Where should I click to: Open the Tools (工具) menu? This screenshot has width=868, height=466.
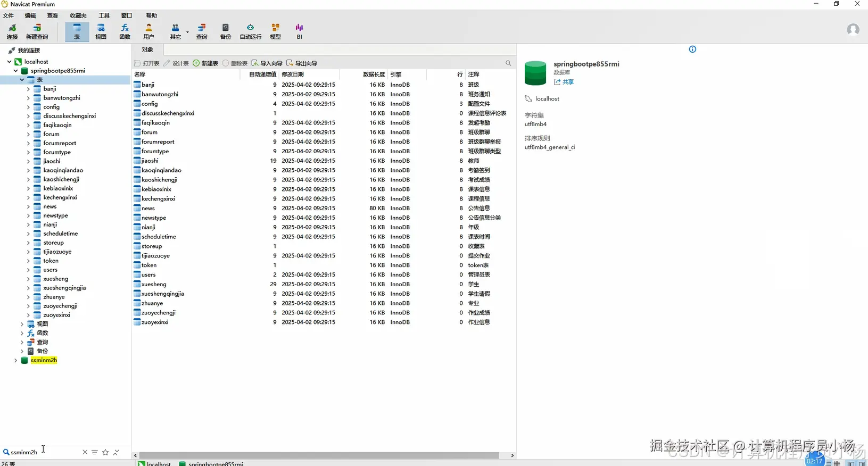pyautogui.click(x=104, y=15)
